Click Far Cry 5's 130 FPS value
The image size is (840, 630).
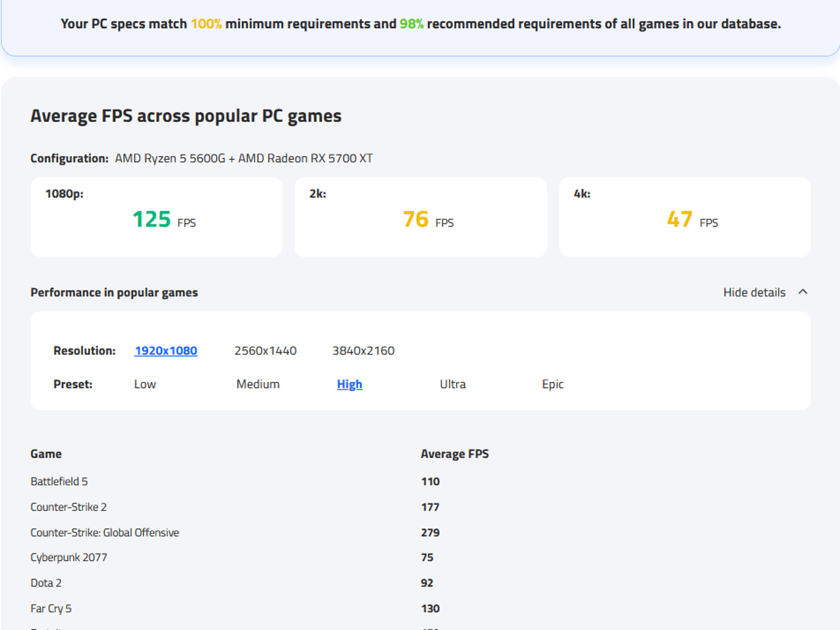tap(430, 609)
